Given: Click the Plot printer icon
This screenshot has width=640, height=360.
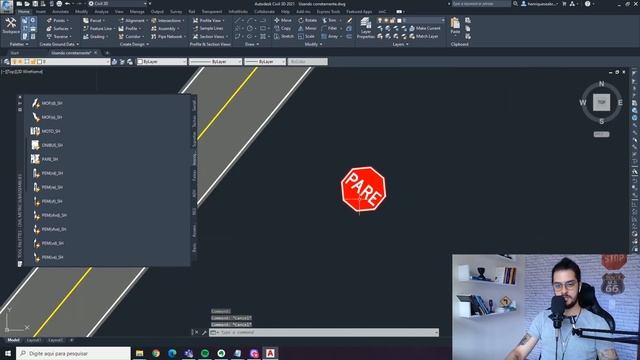Looking at the screenshot, I should pos(59,4).
